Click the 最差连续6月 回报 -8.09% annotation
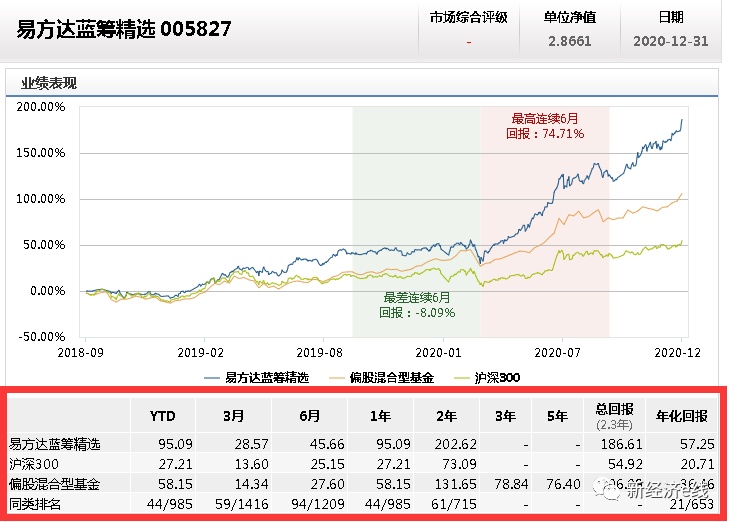 coord(417,305)
